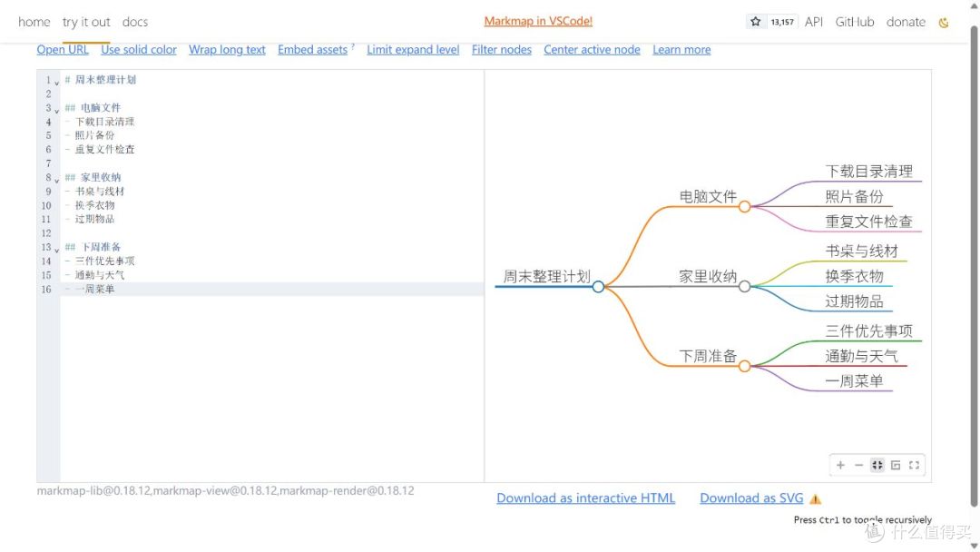Click the Open URL link
Viewport: 980px width, 552px height.
[63, 49]
